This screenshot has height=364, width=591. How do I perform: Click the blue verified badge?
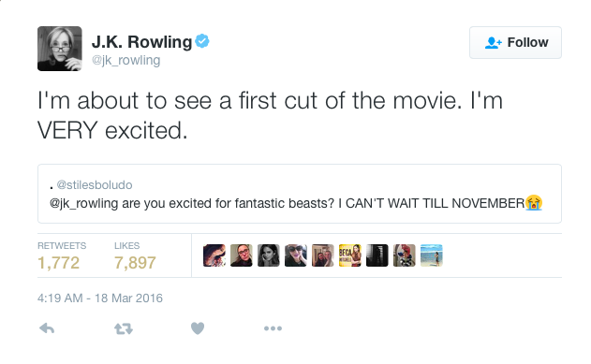click(202, 41)
